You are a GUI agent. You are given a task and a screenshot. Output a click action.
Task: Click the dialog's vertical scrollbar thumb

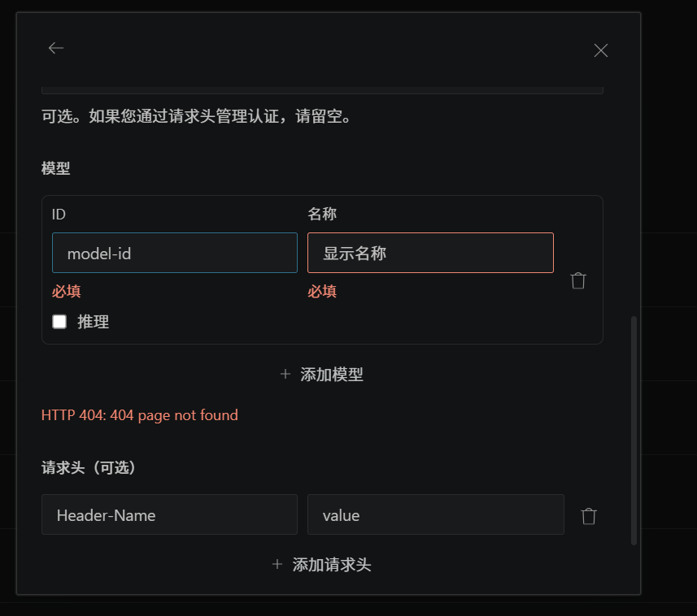(x=634, y=431)
